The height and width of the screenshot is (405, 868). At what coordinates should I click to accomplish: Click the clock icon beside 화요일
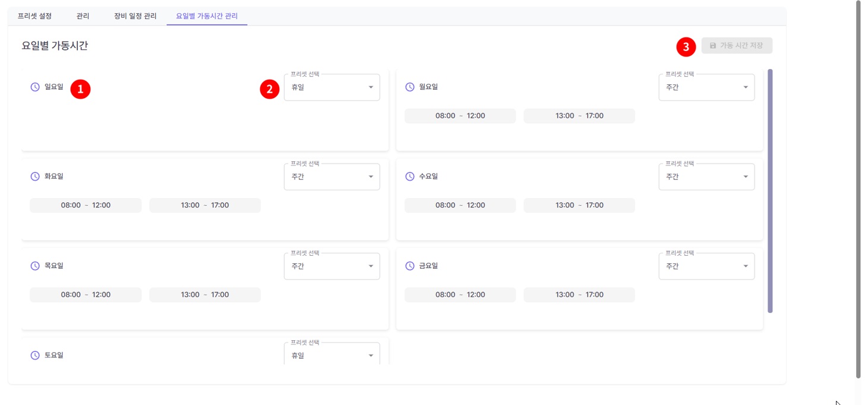click(x=35, y=177)
